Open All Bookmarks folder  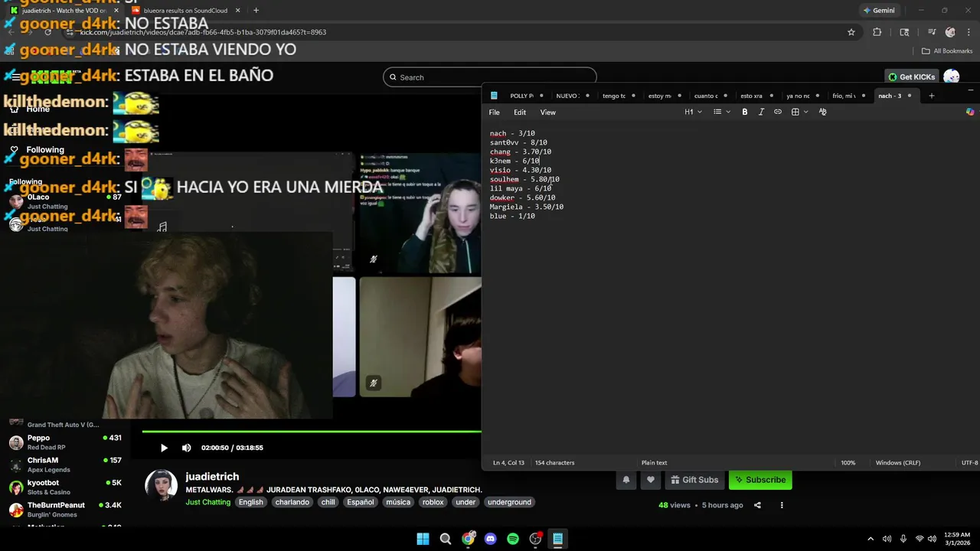(x=947, y=51)
